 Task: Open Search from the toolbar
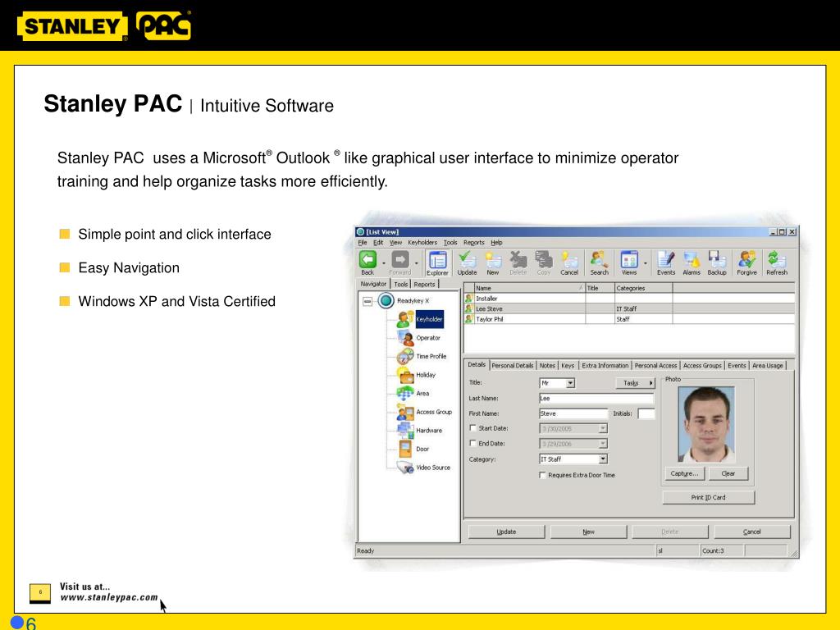[x=599, y=260]
